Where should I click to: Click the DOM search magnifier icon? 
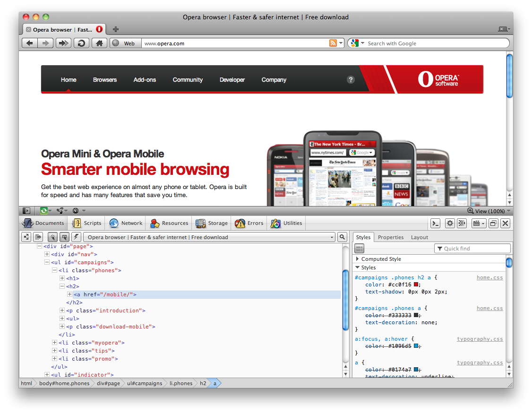pos(342,237)
